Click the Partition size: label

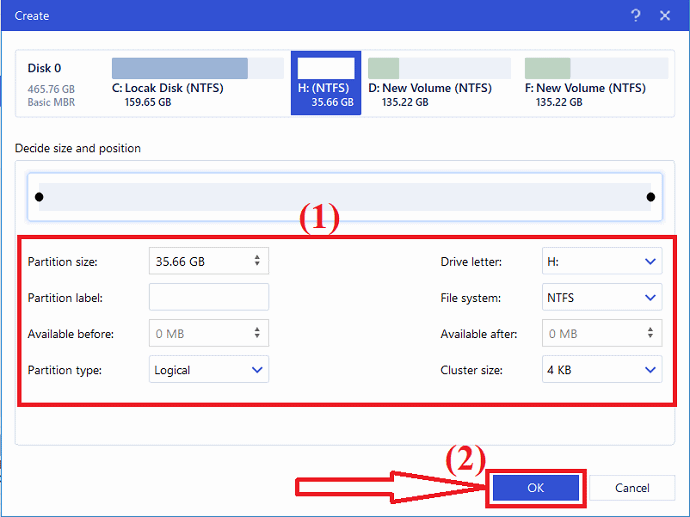[x=62, y=262]
